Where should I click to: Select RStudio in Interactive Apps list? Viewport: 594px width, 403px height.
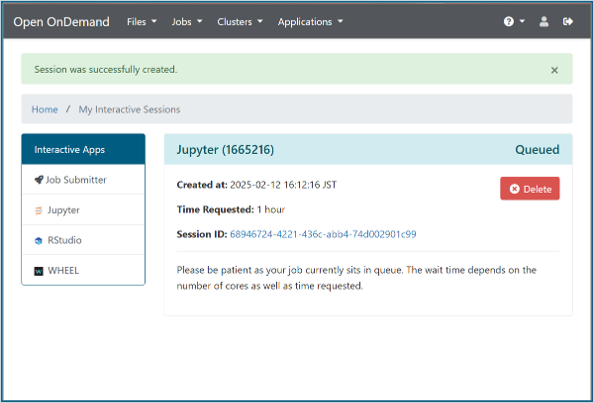tap(83, 240)
